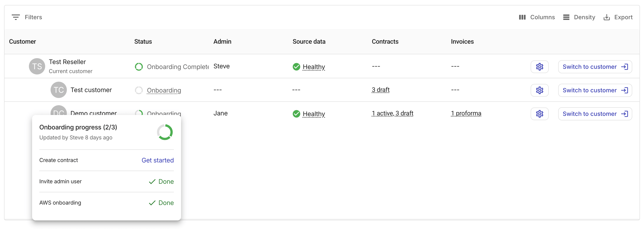Open settings gear for Demo customer
Screen dimensions: 644x229
539,114
